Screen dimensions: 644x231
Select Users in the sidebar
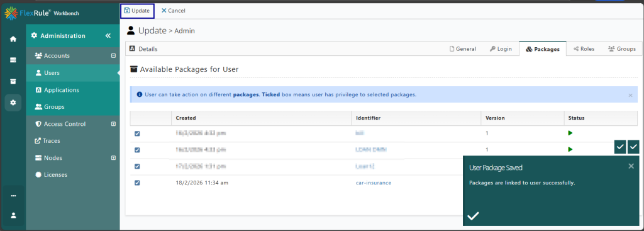[73, 73]
